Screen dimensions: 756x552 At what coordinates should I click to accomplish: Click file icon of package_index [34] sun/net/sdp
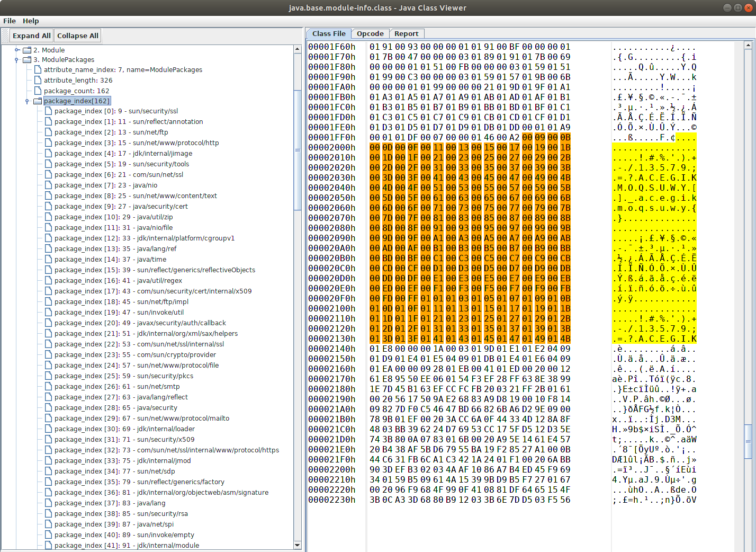coord(48,471)
